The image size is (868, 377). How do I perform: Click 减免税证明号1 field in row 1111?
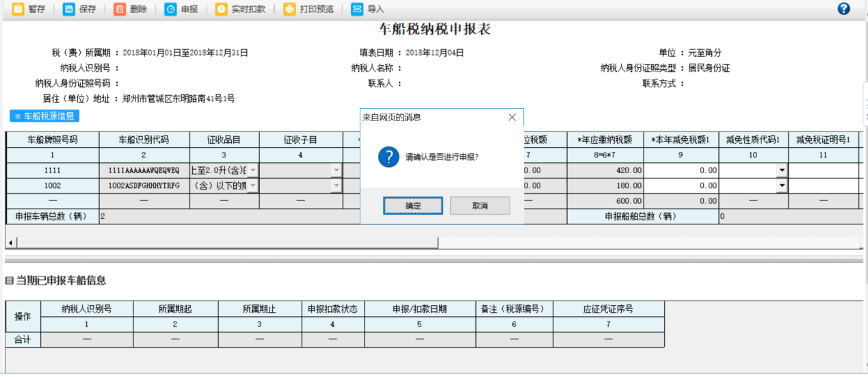pos(824,170)
